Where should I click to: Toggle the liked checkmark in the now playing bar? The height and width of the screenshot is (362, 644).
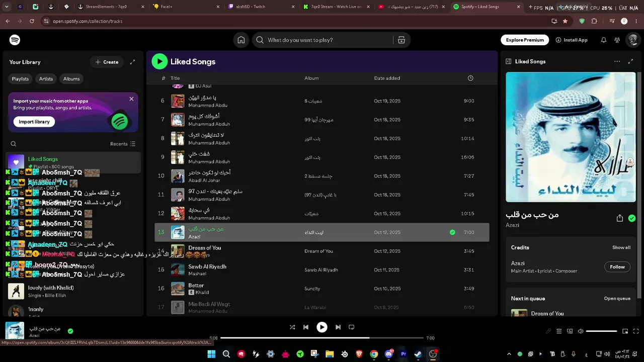(x=70, y=331)
